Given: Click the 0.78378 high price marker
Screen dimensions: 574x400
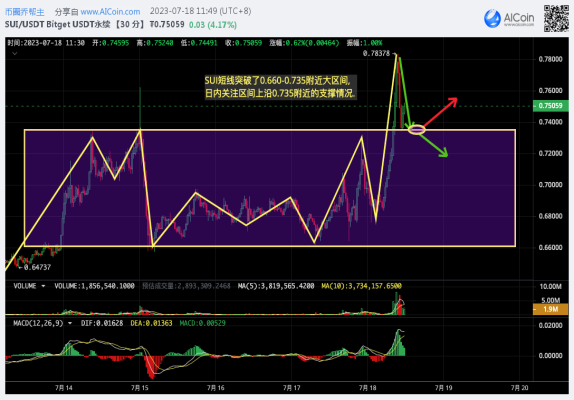Looking at the screenshot, I should [376, 53].
